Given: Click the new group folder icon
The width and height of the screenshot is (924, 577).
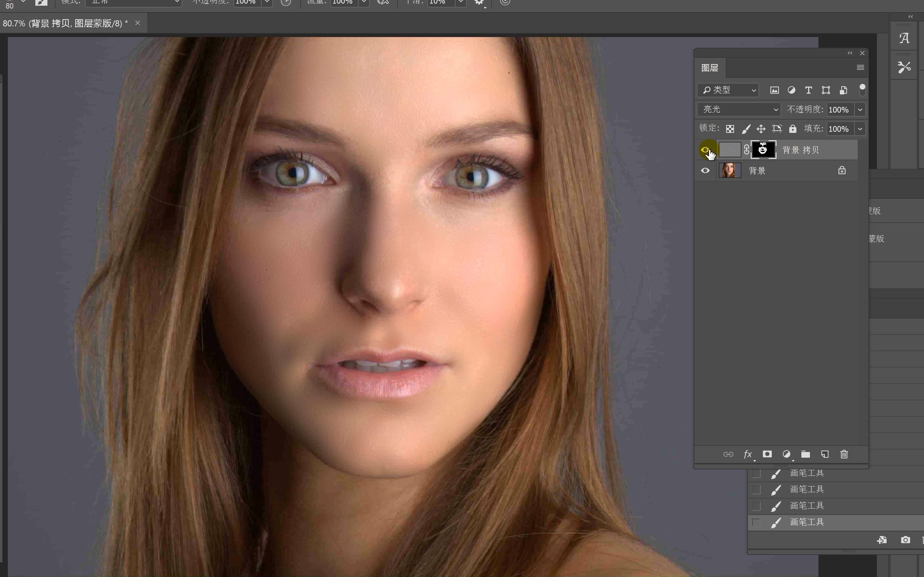Looking at the screenshot, I should coord(806,454).
